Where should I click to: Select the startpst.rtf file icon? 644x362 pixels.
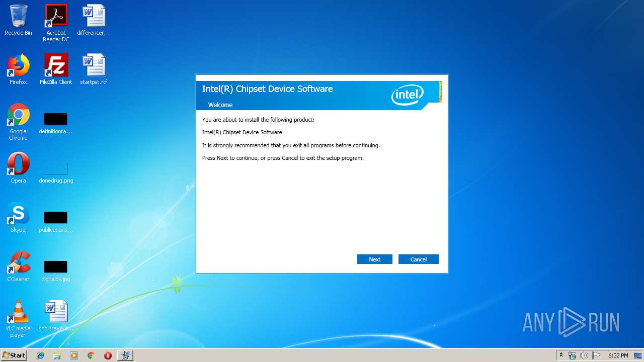click(x=94, y=69)
